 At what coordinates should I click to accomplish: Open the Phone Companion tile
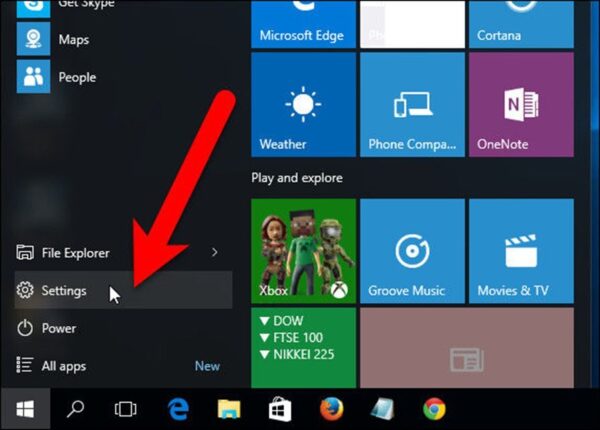pyautogui.click(x=412, y=105)
